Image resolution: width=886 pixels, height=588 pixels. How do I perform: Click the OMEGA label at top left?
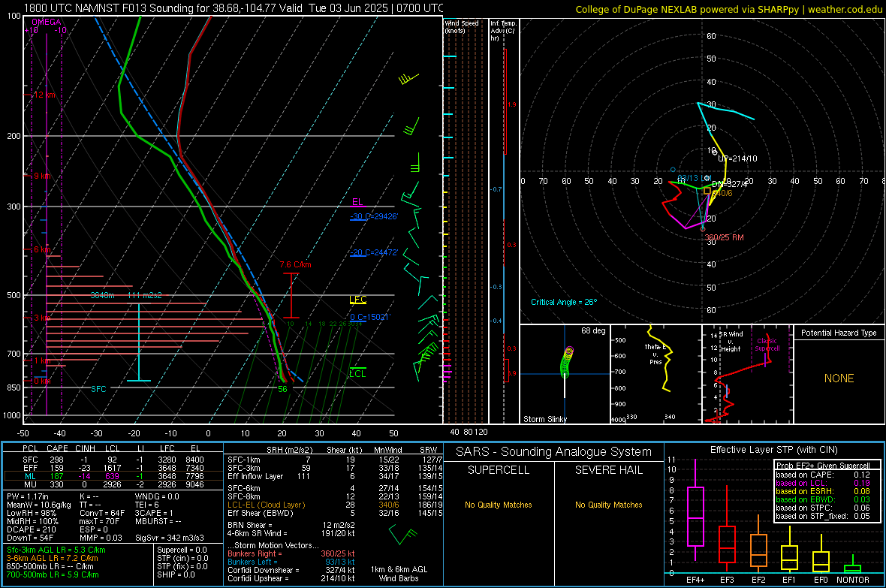point(47,22)
